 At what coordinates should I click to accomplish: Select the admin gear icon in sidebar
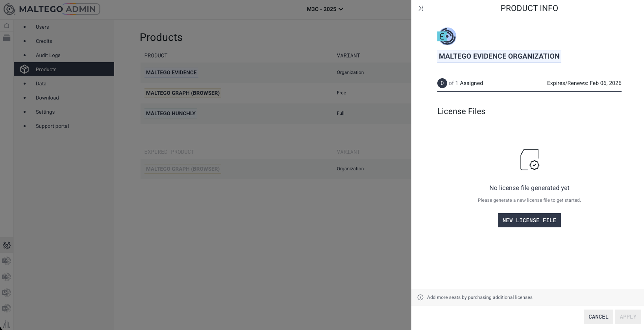[x=7, y=245]
